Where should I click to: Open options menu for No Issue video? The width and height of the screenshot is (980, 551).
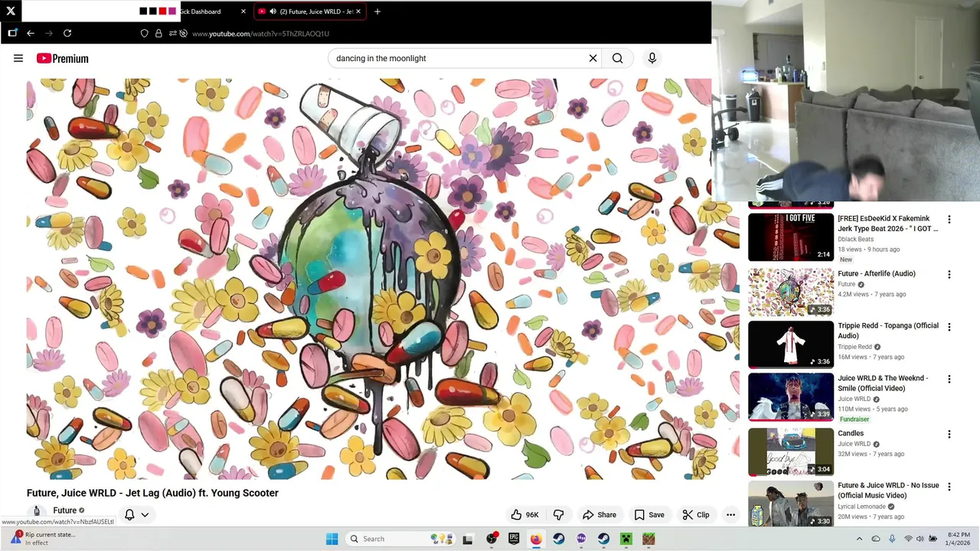coord(949,487)
